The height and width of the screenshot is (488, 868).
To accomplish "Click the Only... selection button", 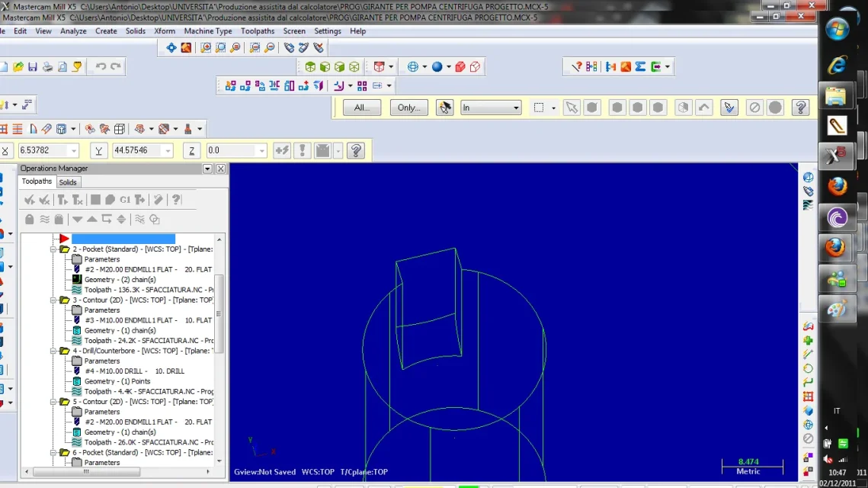I will (x=409, y=108).
